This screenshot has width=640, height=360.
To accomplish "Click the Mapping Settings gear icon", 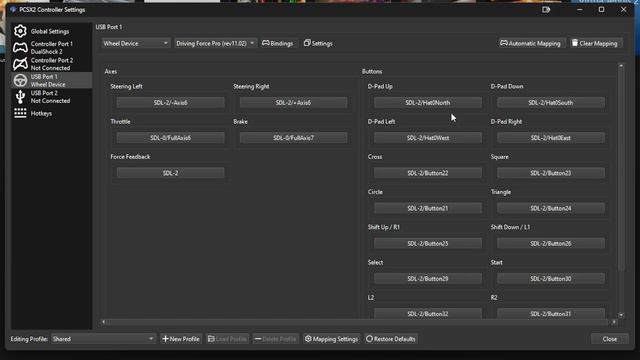I will tap(308, 339).
